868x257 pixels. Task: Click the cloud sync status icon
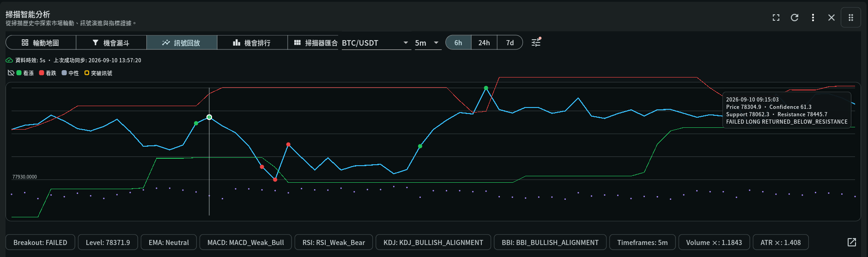(9, 60)
